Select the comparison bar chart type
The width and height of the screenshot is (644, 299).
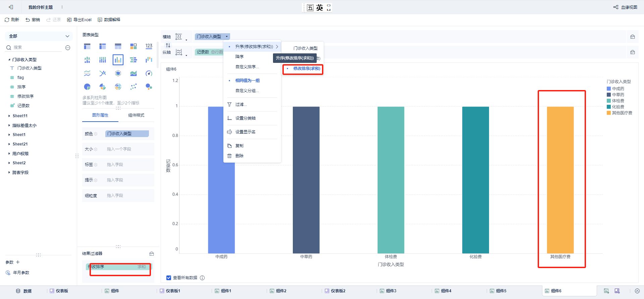tap(133, 60)
